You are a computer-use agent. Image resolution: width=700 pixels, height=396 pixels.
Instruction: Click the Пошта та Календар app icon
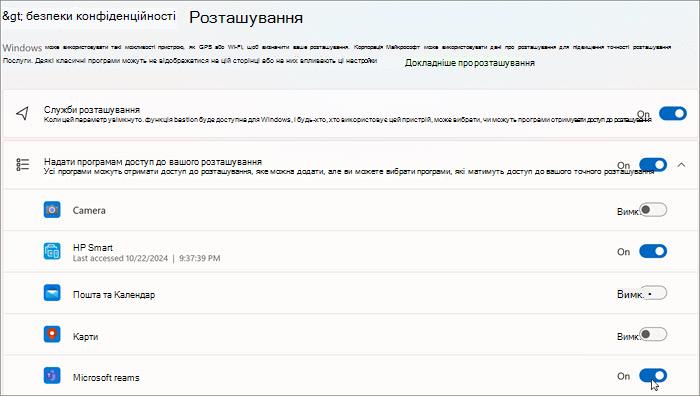pyautogui.click(x=52, y=293)
